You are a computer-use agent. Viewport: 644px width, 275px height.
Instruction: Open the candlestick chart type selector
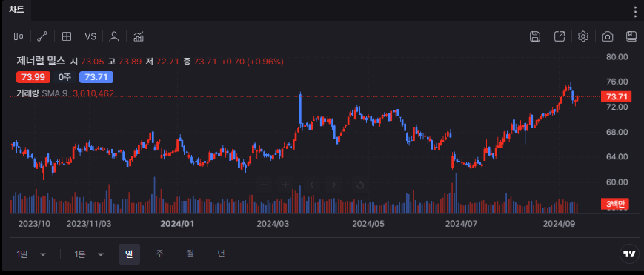pyautogui.click(x=19, y=36)
